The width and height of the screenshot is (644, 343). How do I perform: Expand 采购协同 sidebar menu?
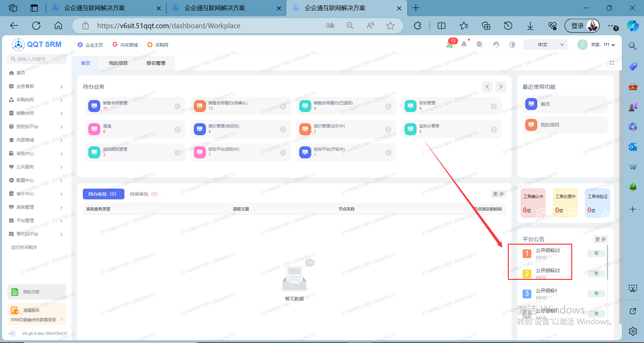pyautogui.click(x=36, y=100)
